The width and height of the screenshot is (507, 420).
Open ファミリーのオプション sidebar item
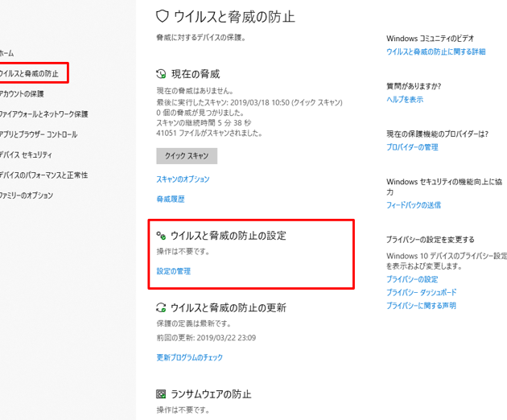[x=27, y=196]
